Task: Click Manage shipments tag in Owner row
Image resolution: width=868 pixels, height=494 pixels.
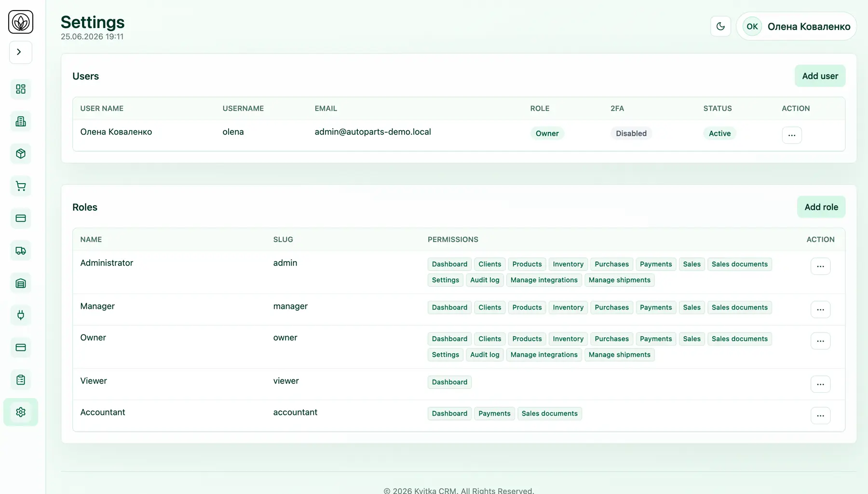Action: point(619,355)
